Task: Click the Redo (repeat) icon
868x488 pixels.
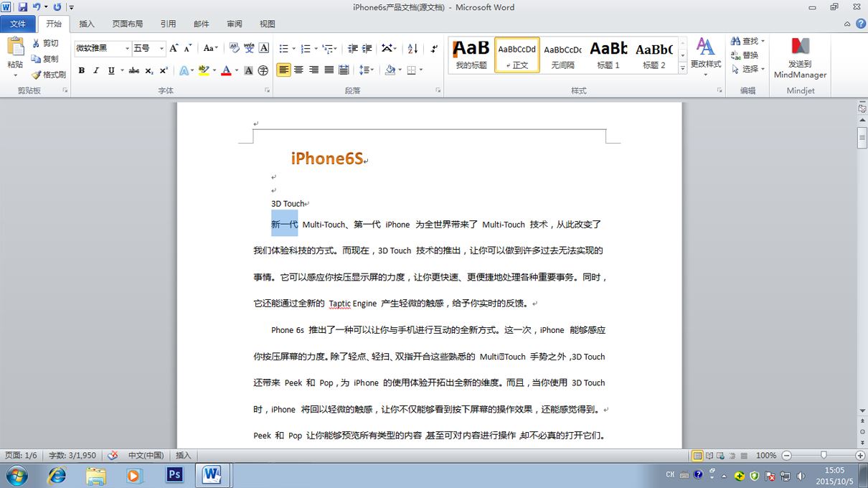Action: click(57, 7)
